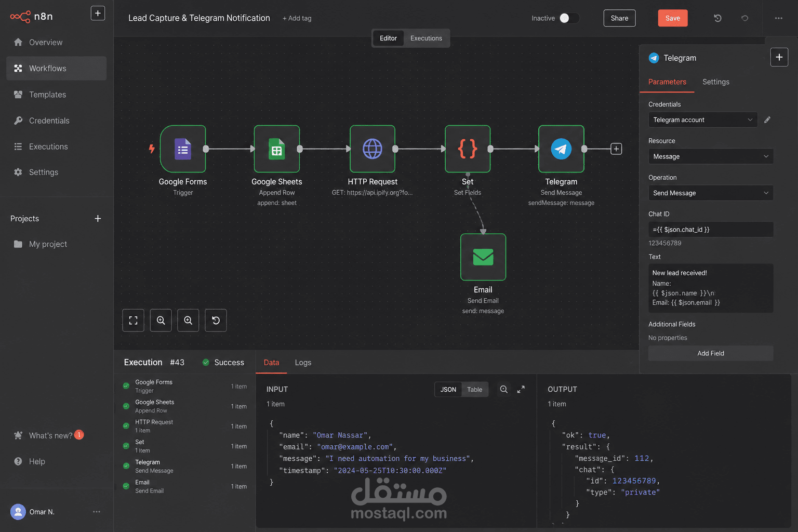Screen dimensions: 798x532
Task: Click the plus button beside n8n logo
Action: coord(98,14)
